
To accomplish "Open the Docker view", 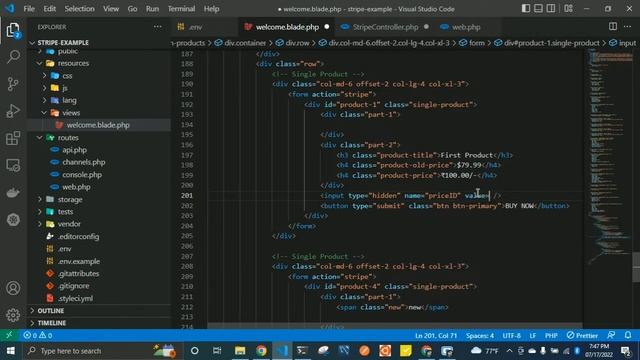I will pos(13,193).
